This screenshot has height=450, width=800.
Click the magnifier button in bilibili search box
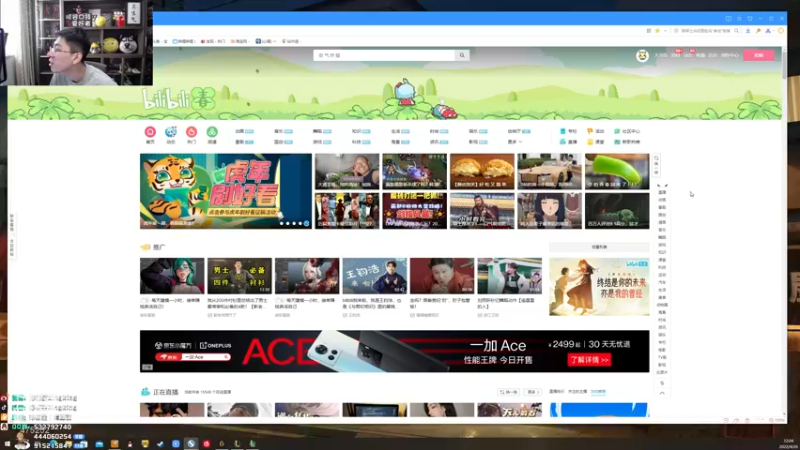pyautogui.click(x=462, y=55)
